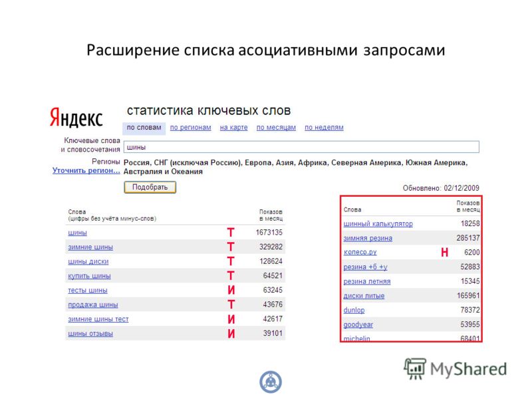Open the 'шинный калькулятор' link

click(378, 224)
